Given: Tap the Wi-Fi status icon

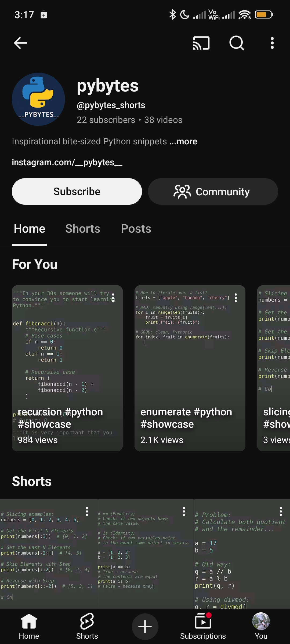Looking at the screenshot, I should [244, 14].
